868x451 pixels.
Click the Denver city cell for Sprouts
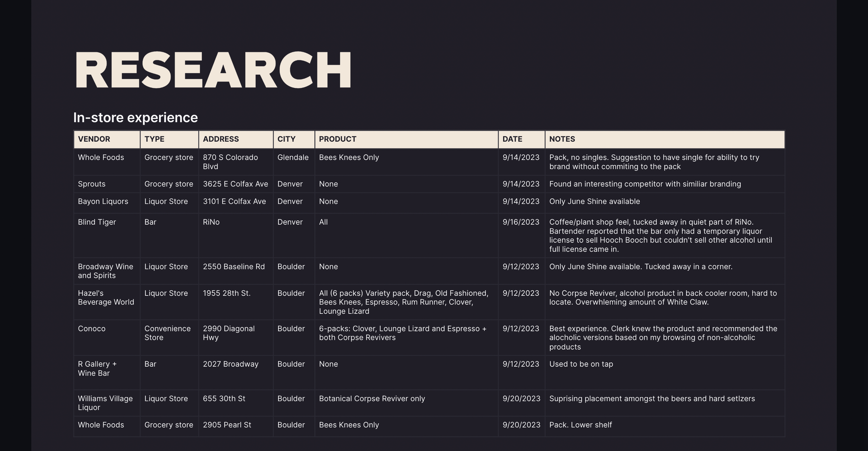294,184
